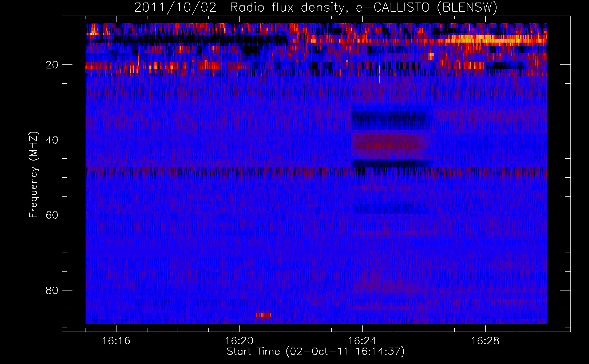The image size is (589, 364).
Task: Click the "Start Time (02-Oct-11 16:14:37)" label
Action: coord(316,352)
